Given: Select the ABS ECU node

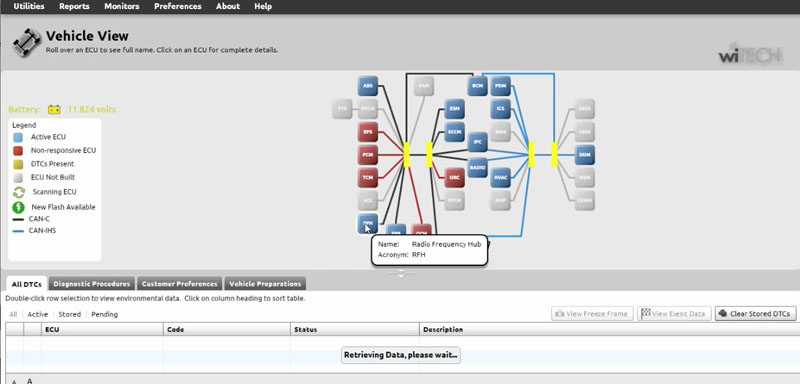Looking at the screenshot, I should (x=367, y=86).
